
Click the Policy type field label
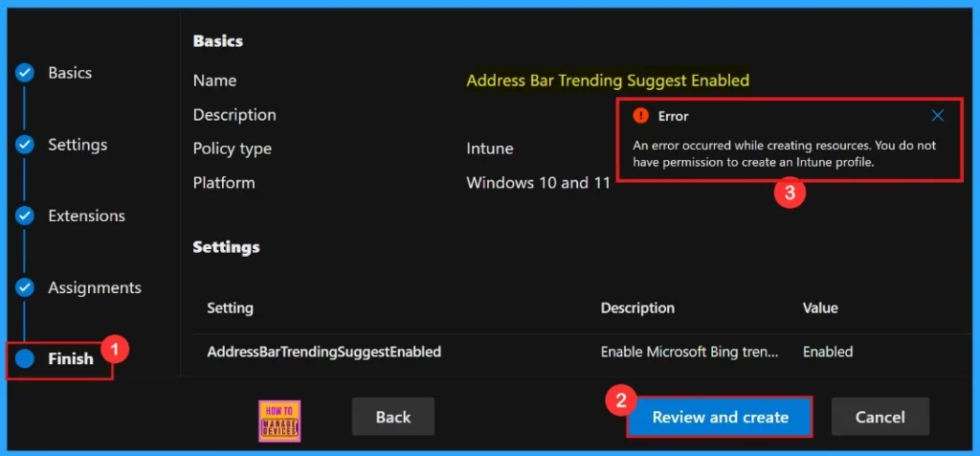[232, 148]
